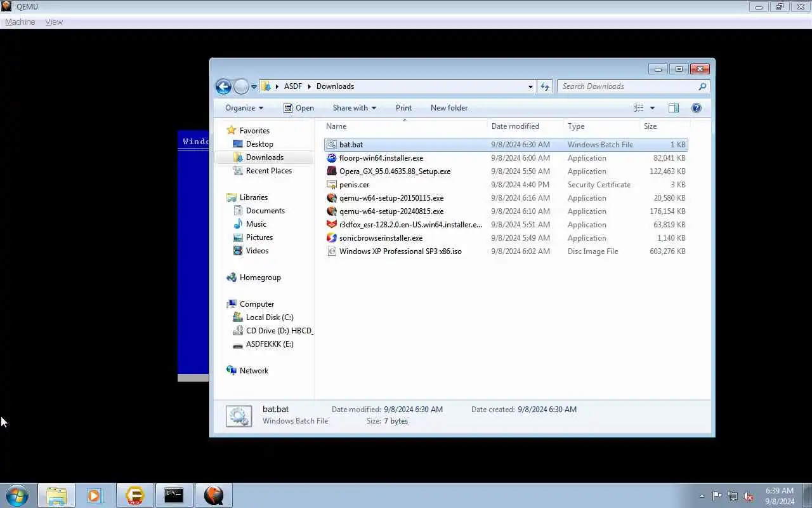Click the Explorer Help question mark icon

pos(696,108)
